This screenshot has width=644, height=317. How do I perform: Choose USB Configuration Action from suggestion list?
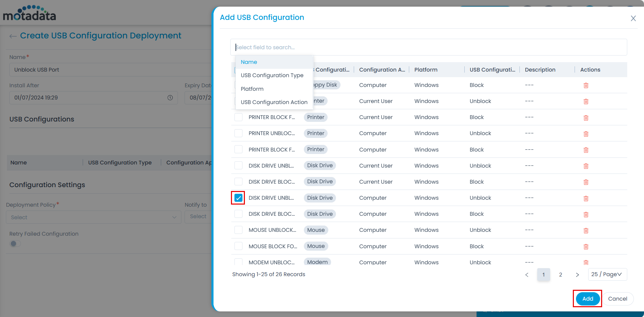pyautogui.click(x=274, y=102)
